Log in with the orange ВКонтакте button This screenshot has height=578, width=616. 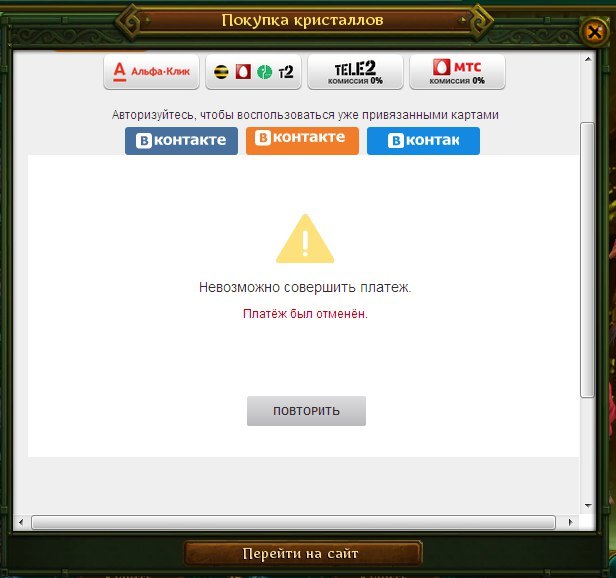click(301, 139)
